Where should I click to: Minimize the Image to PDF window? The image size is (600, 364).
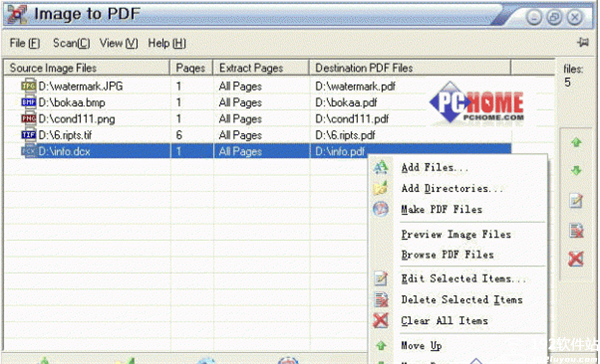pyautogui.click(x=534, y=17)
